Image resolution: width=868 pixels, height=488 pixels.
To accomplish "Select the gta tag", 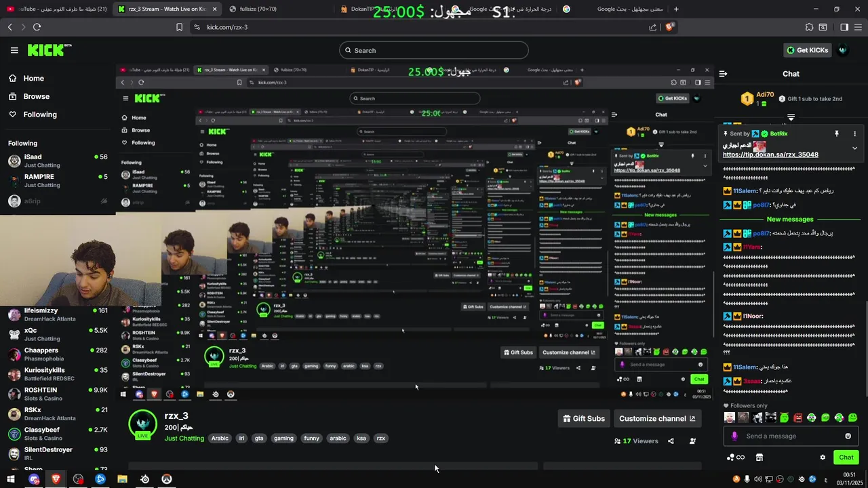I will tap(259, 439).
